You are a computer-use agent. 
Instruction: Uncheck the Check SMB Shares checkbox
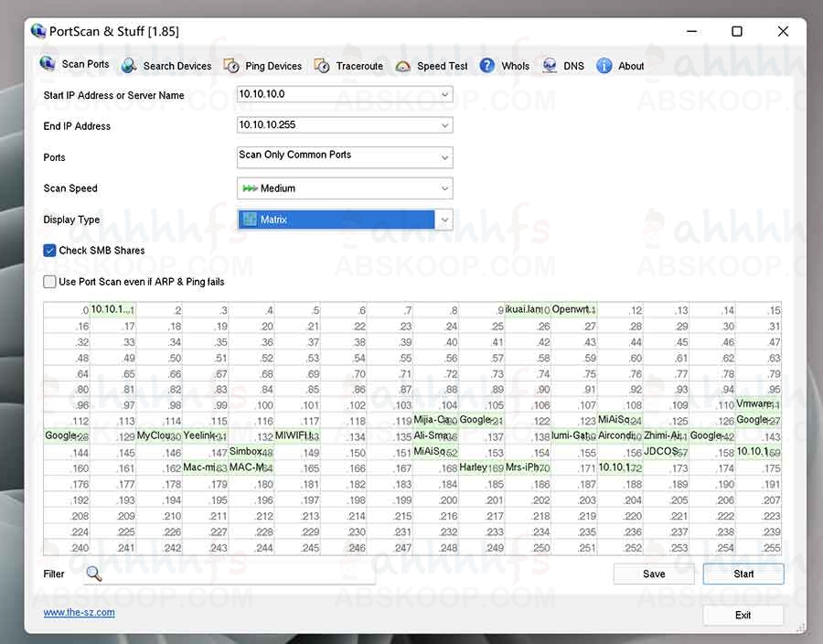tap(50, 251)
